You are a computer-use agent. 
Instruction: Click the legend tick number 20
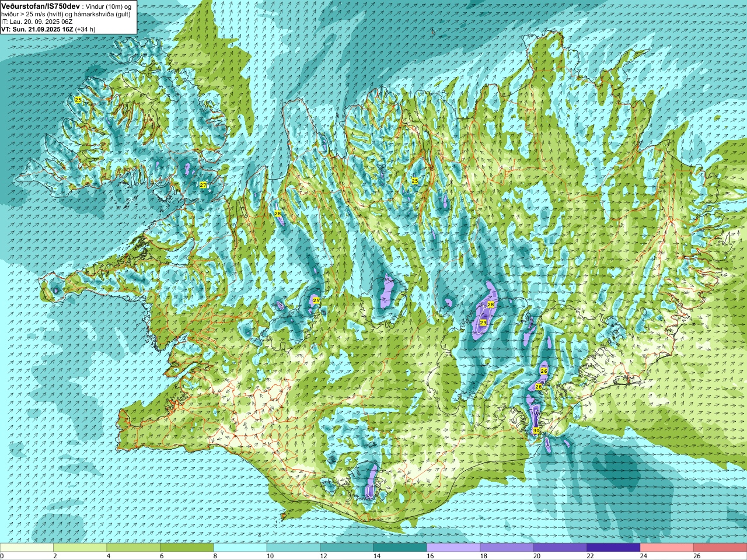536,556
